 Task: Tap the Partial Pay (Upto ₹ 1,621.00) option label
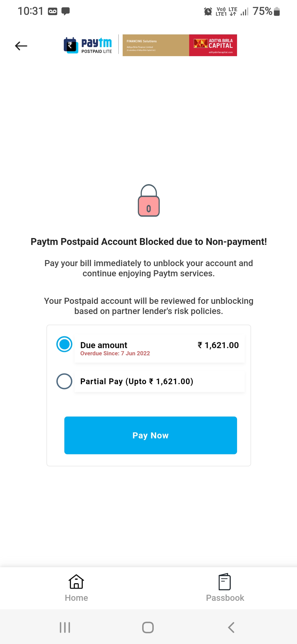[x=137, y=381]
